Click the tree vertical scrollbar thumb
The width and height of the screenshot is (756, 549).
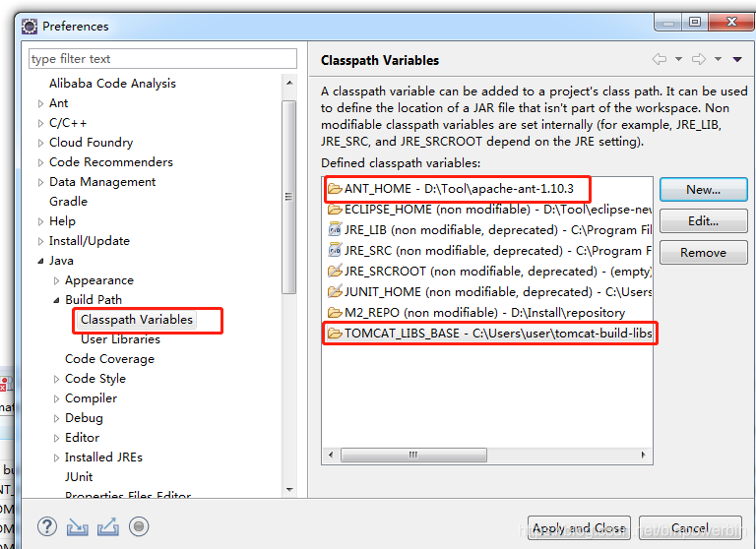(x=289, y=197)
